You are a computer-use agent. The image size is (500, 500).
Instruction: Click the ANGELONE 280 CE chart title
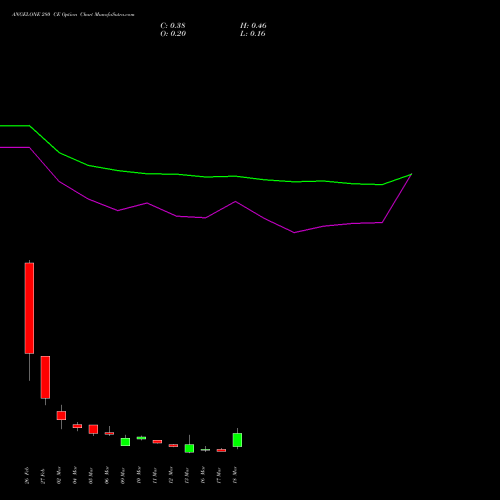73,15
